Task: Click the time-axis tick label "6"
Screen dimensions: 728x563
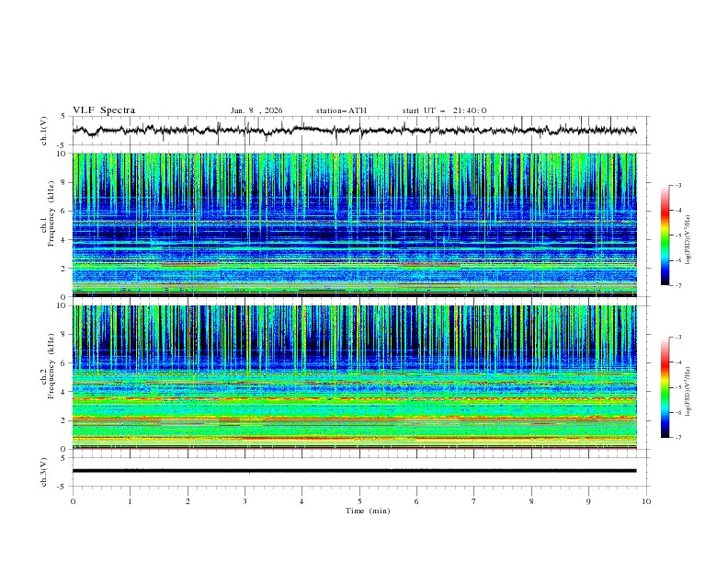Action: coord(417,501)
